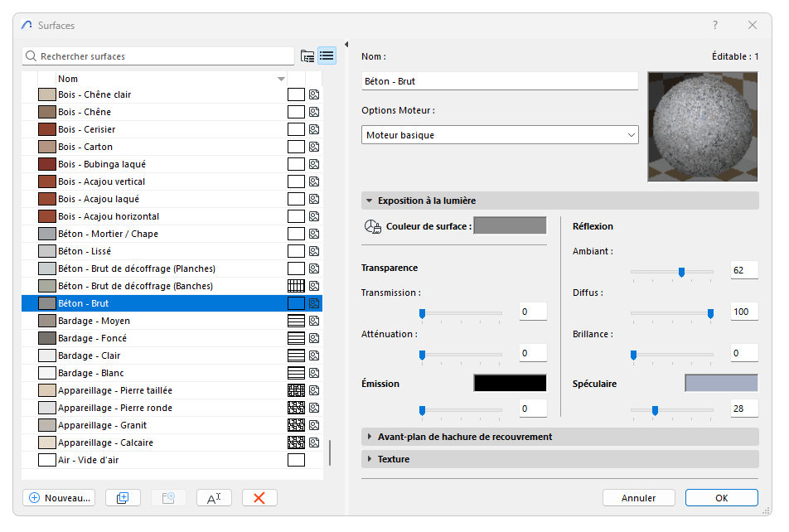The image size is (789, 532).
Task: Click the Rechercher surfaces search field
Action: 157,56
